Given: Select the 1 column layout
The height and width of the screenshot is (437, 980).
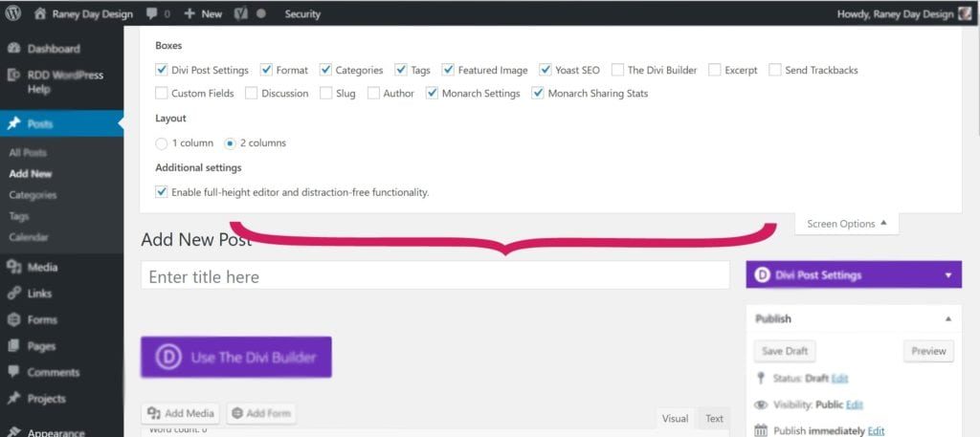Looking at the screenshot, I should coord(161,143).
